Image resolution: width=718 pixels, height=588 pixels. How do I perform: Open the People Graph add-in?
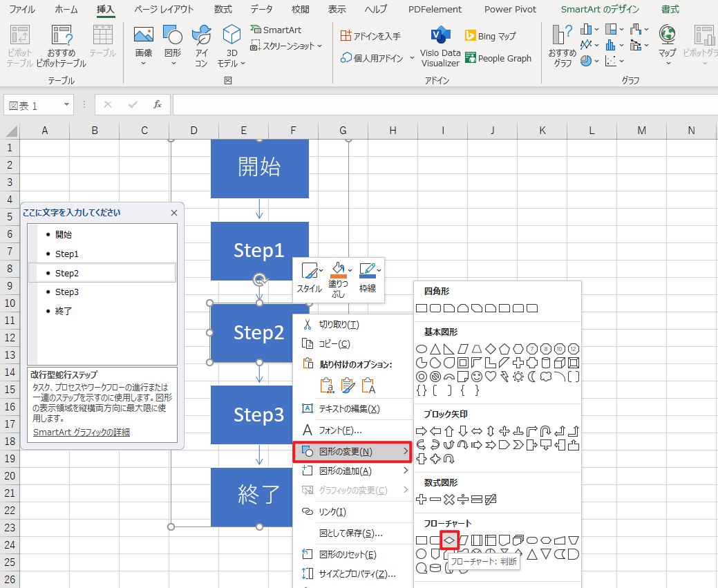498,58
